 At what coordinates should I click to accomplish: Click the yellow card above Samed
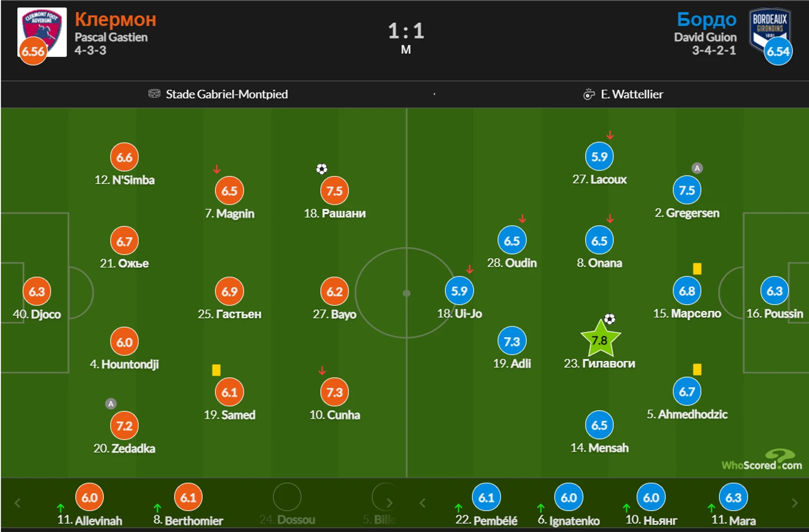(x=216, y=370)
